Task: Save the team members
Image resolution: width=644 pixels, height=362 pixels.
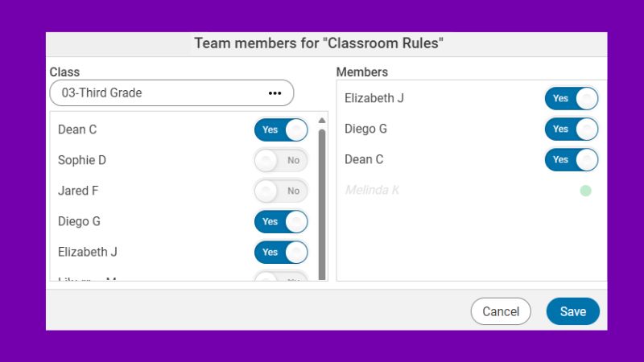Action: click(x=572, y=311)
